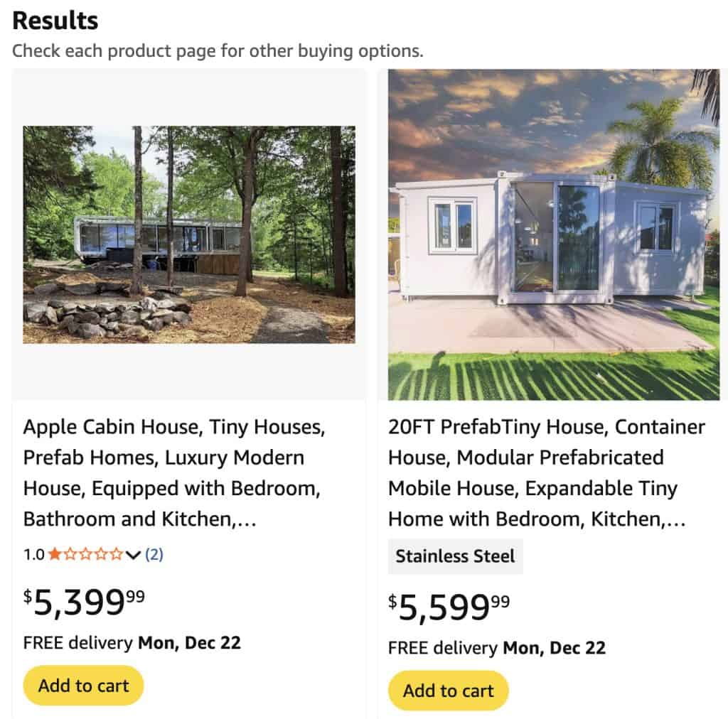Image resolution: width=728 pixels, height=719 pixels.
Task: Add the Apple Cabin House to cart
Action: click(83, 685)
